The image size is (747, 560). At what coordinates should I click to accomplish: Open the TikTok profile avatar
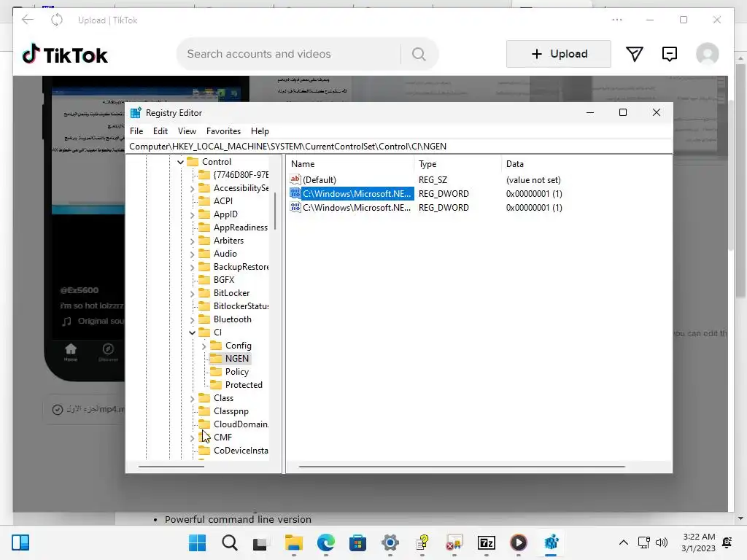click(708, 54)
